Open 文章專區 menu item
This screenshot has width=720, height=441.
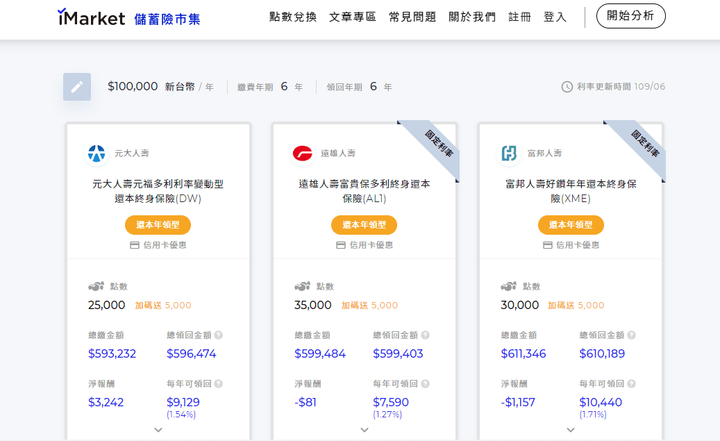pos(353,17)
